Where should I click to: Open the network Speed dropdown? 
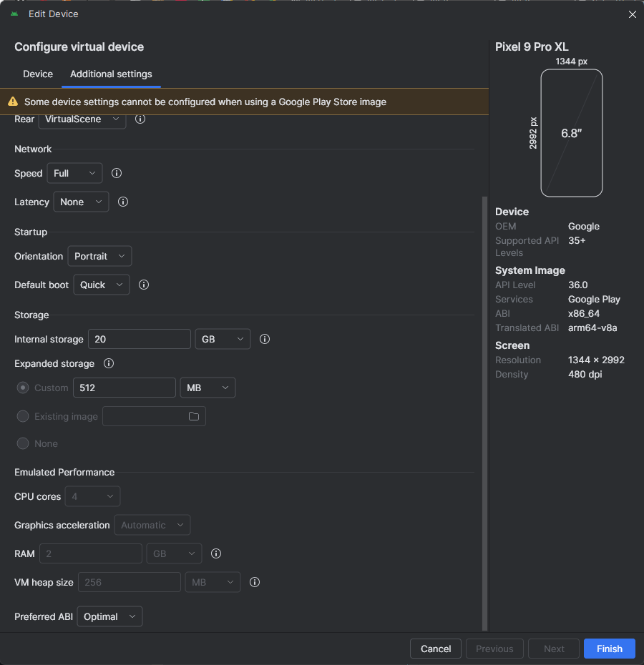(74, 173)
